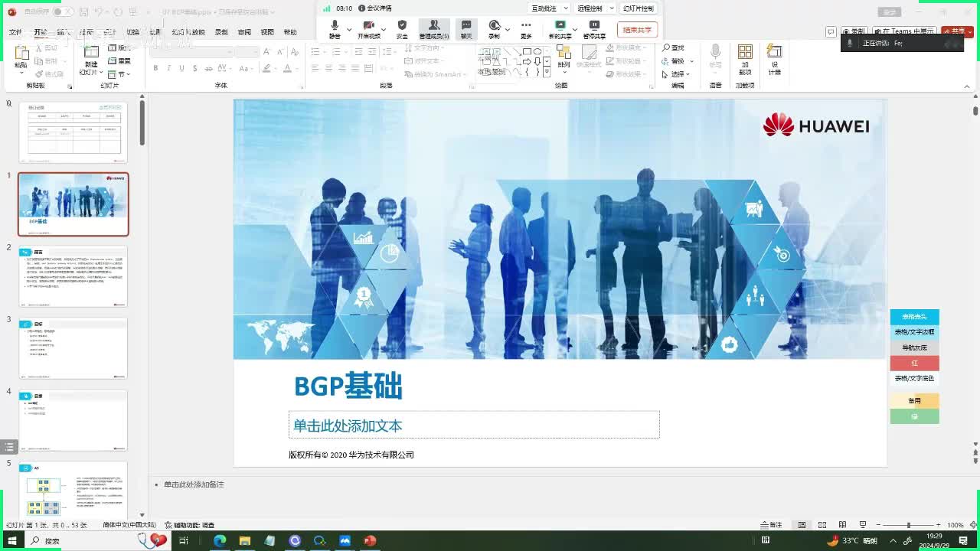Screen dimensions: 980x551
Task: Select the 表格表头 cyan color swatch
Action: (914, 317)
